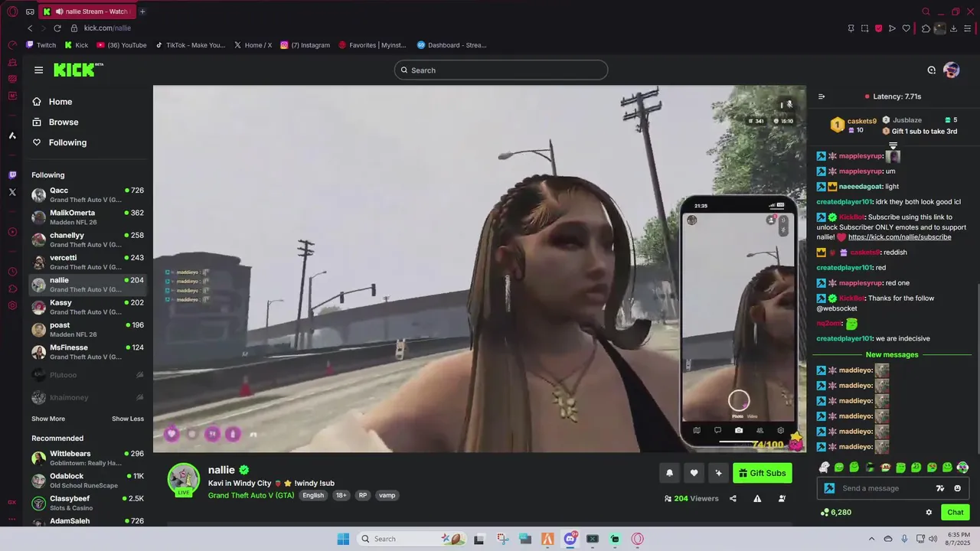Open a new browser tab
Screen dimensions: 980x551
click(x=142, y=11)
